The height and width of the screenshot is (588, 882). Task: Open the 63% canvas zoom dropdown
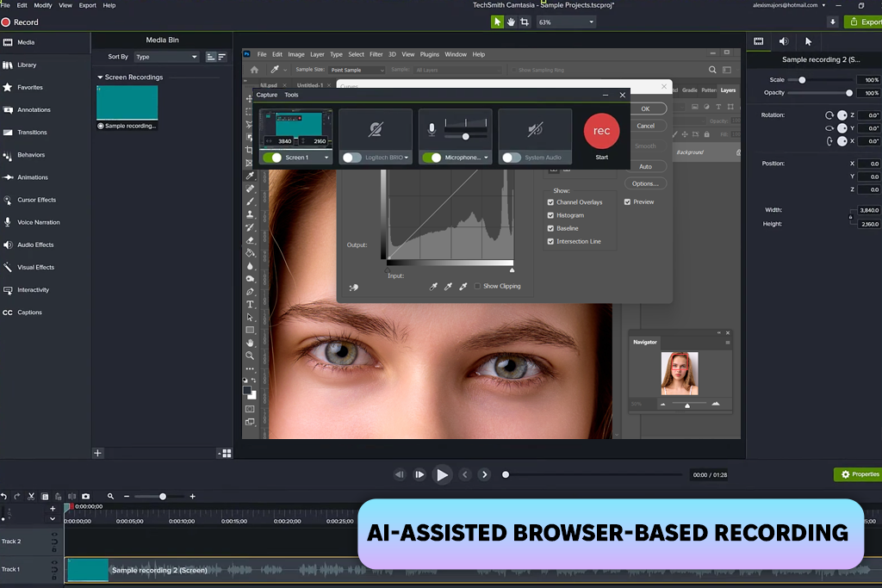click(x=566, y=22)
